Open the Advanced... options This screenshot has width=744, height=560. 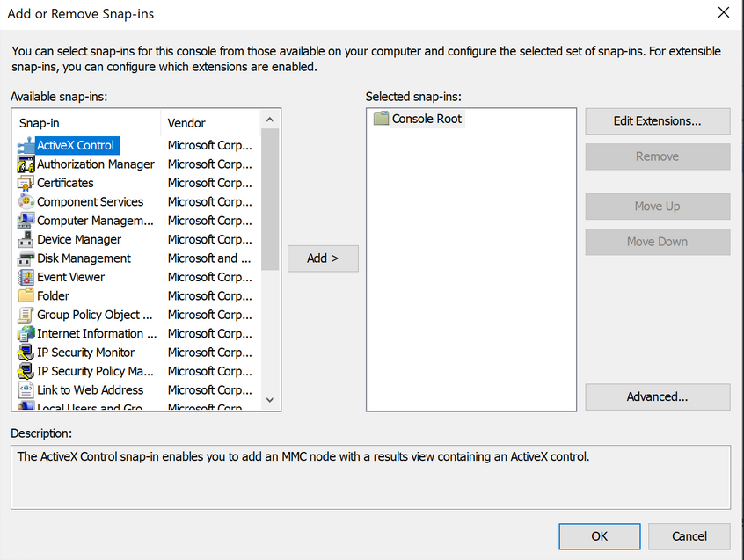tap(657, 396)
